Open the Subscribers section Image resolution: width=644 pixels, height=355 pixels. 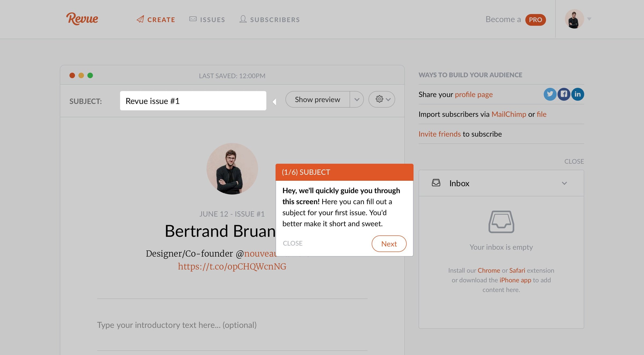point(269,19)
